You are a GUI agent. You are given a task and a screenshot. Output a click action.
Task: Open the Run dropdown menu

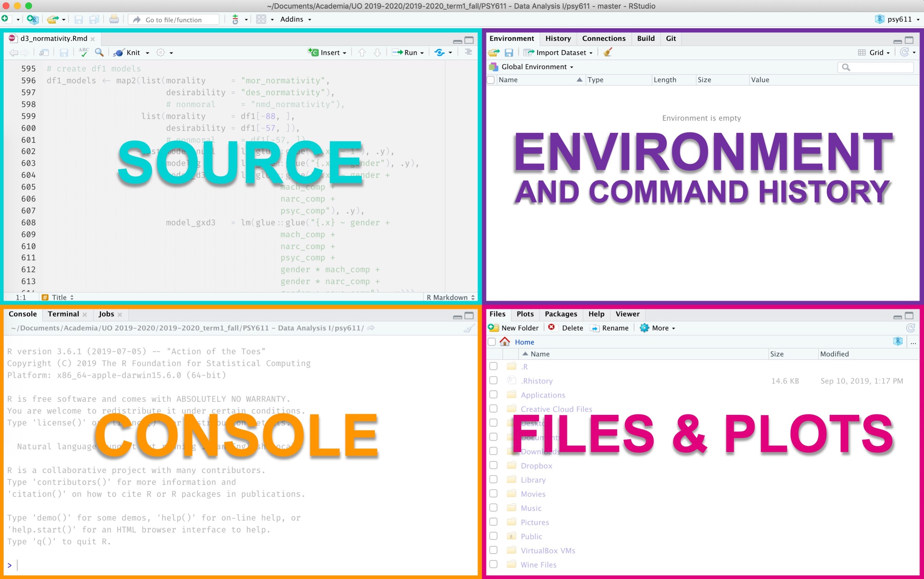coord(408,53)
